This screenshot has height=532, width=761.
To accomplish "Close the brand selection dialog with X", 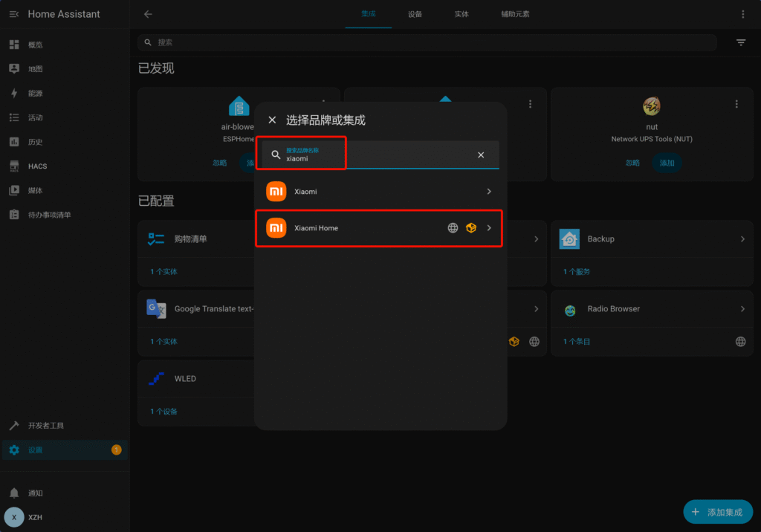I will pos(272,120).
